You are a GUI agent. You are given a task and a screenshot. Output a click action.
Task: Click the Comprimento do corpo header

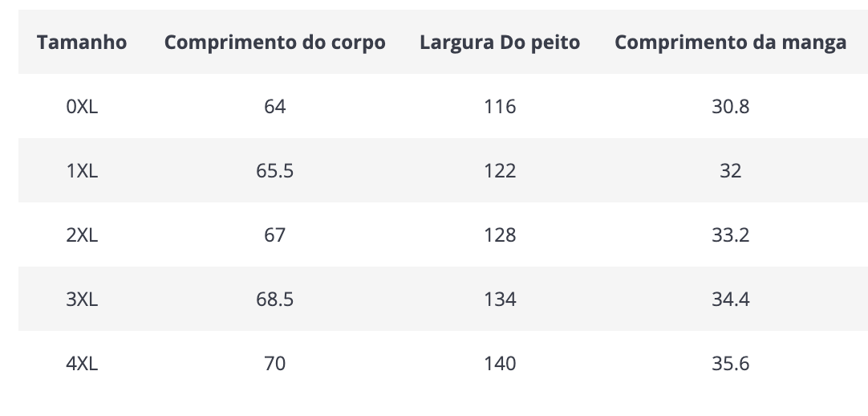[274, 42]
